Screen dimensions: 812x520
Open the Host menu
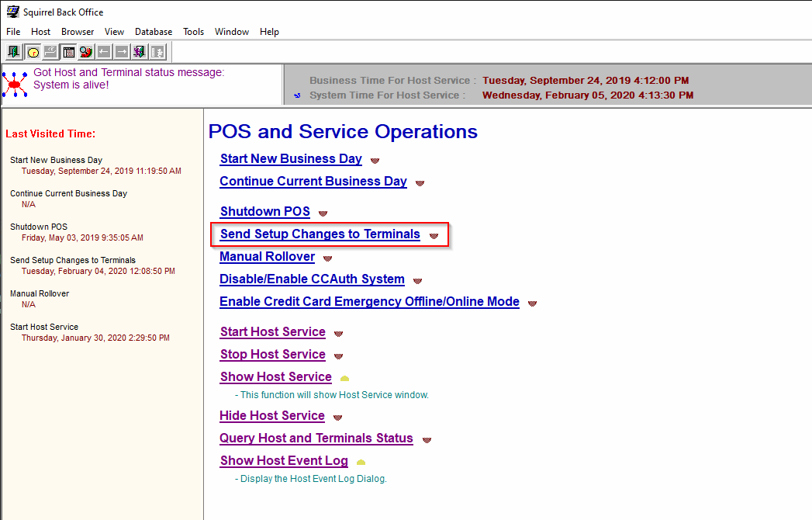coord(40,32)
